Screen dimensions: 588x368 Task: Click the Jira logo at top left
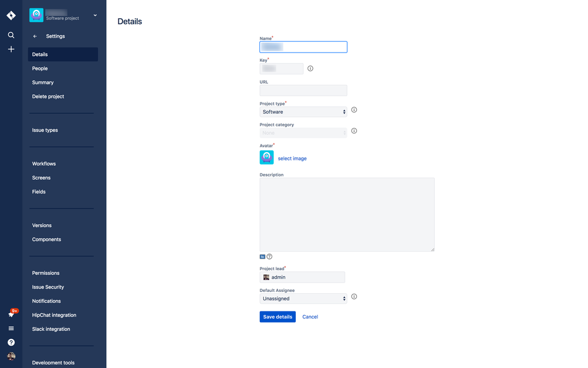click(11, 15)
